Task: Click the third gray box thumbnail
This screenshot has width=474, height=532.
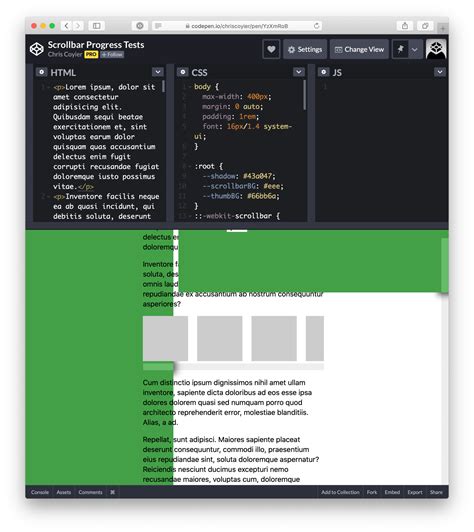Action: pos(274,338)
